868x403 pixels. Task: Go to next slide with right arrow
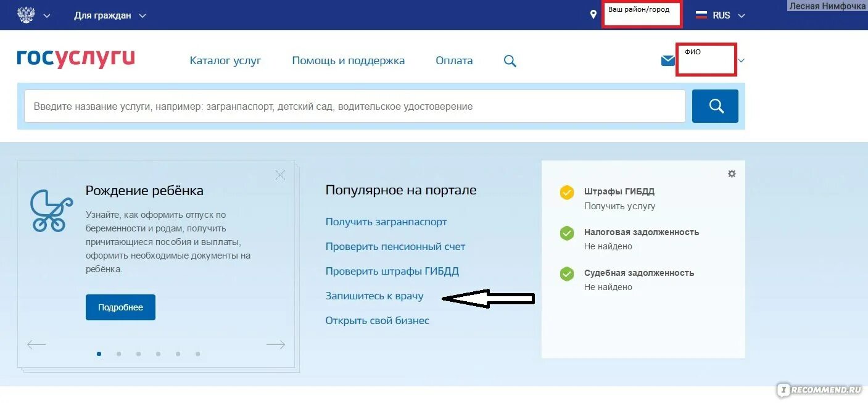275,344
